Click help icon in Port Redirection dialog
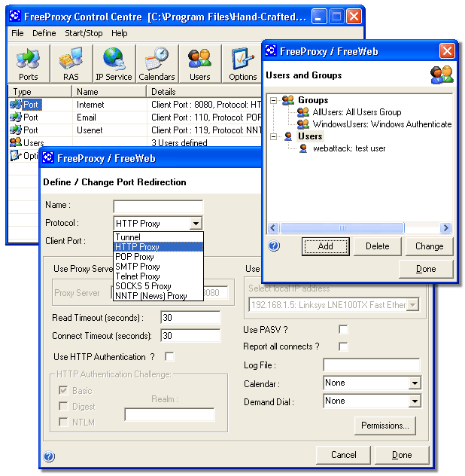The width and height of the screenshot is (465, 476). [49, 456]
